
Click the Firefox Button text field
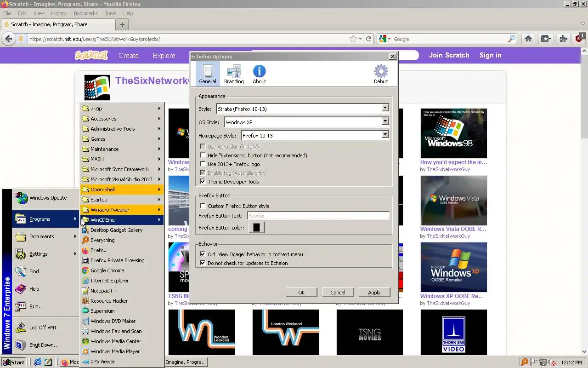coord(318,216)
